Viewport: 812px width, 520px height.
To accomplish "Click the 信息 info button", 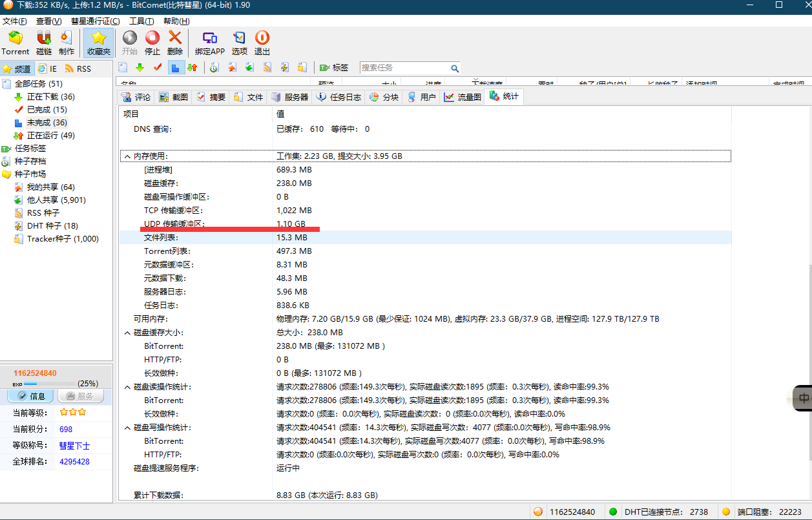I will click(x=30, y=396).
